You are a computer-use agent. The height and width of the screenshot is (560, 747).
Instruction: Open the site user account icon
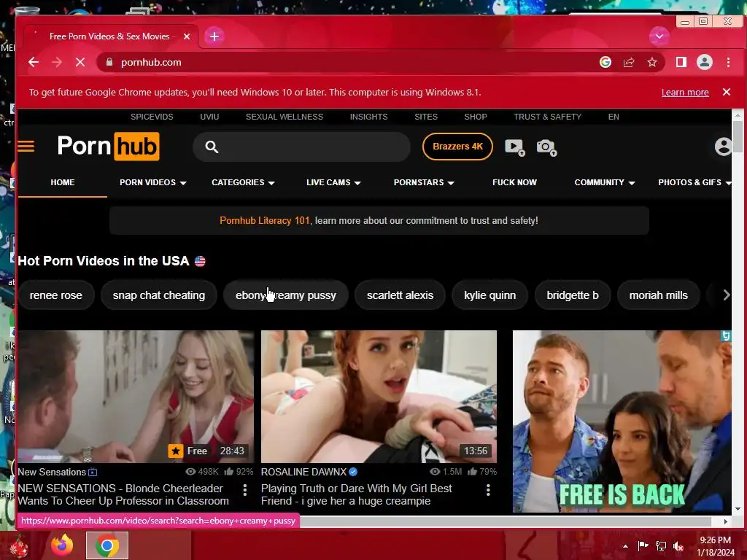[723, 147]
